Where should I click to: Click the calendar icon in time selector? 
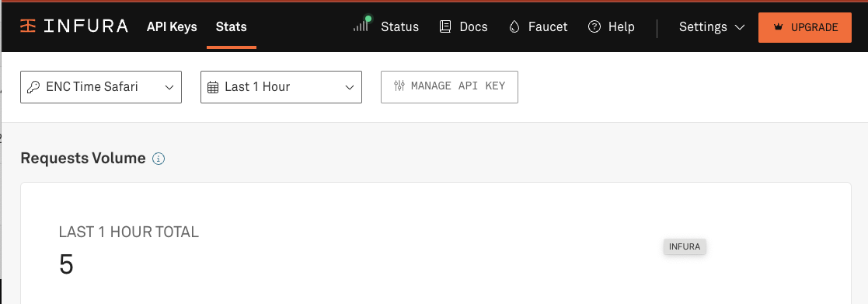point(213,87)
